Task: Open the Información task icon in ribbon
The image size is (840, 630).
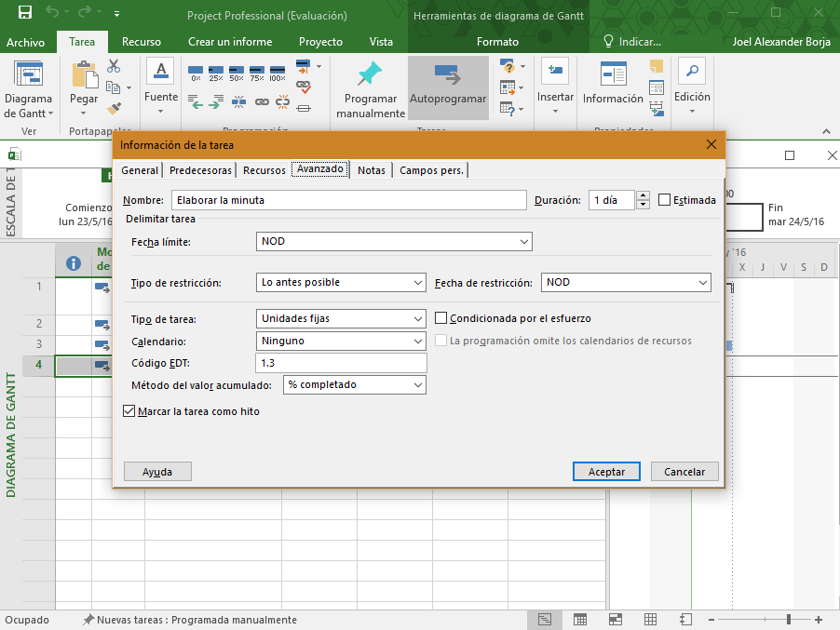Action: pos(613,75)
